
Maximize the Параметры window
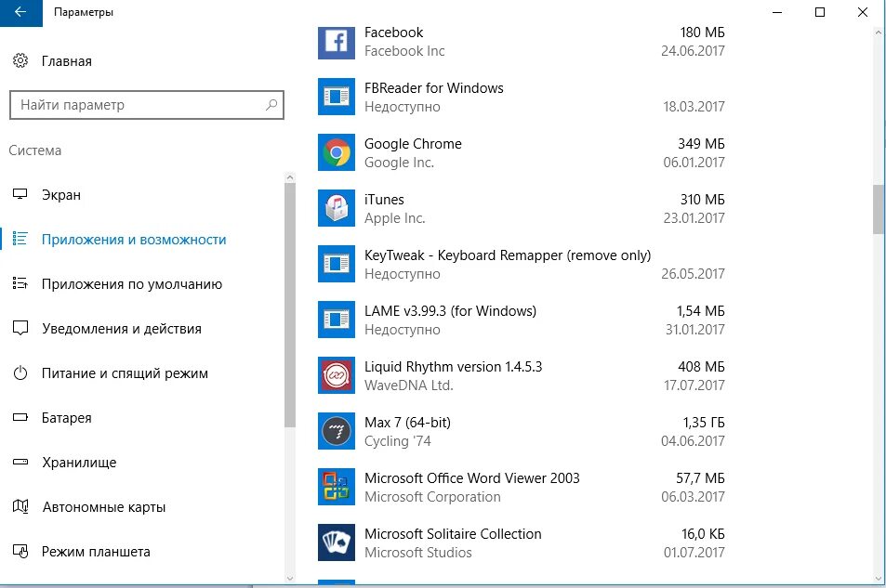pos(820,12)
